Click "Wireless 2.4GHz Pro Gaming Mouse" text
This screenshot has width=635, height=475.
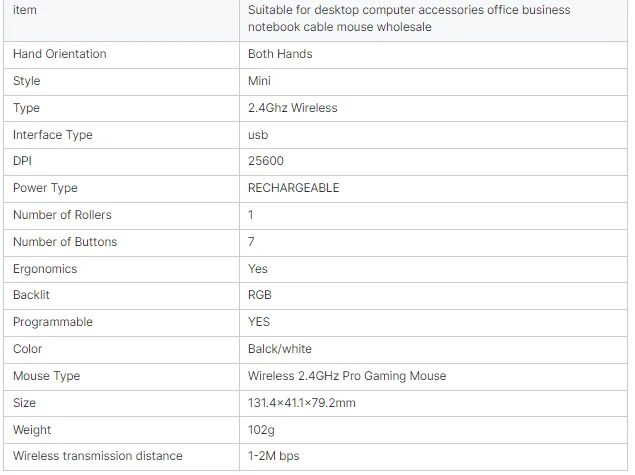click(347, 376)
